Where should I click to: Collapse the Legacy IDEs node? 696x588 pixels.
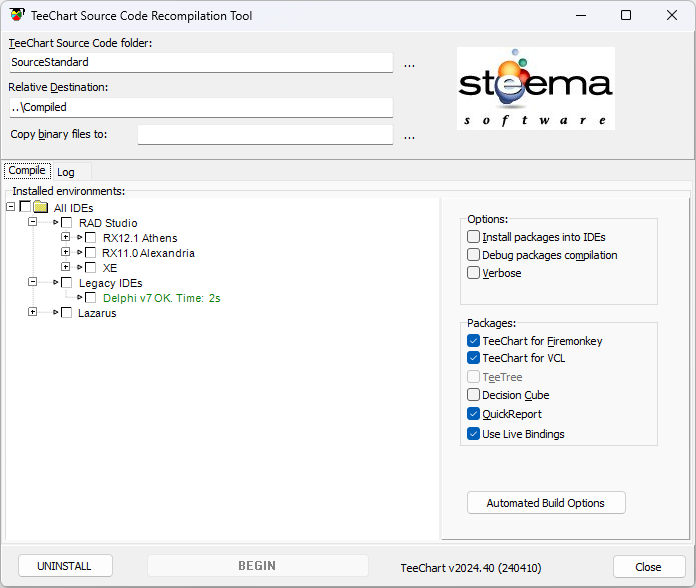pyautogui.click(x=32, y=282)
